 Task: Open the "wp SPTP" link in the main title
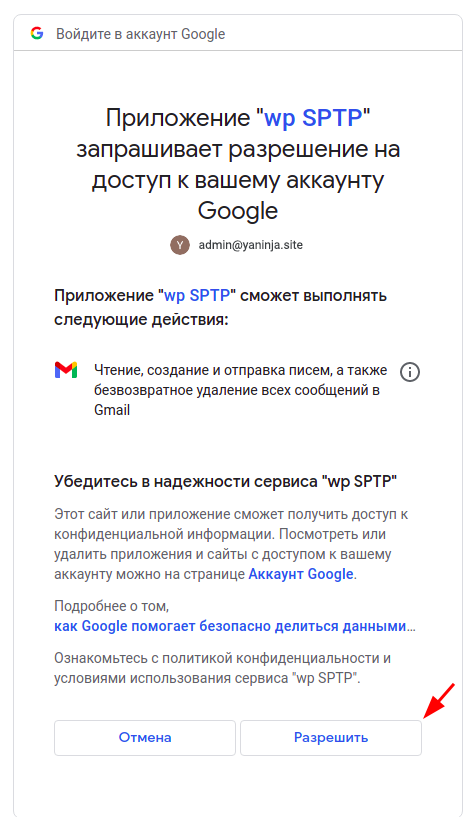coord(313,118)
